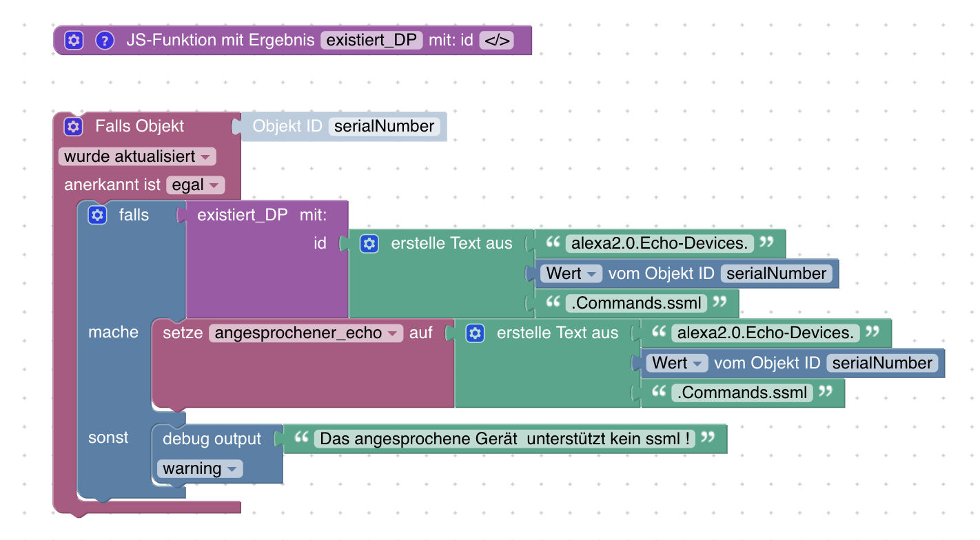Edit the 'Das angesprochene Gerät' debug text

[x=504, y=439]
